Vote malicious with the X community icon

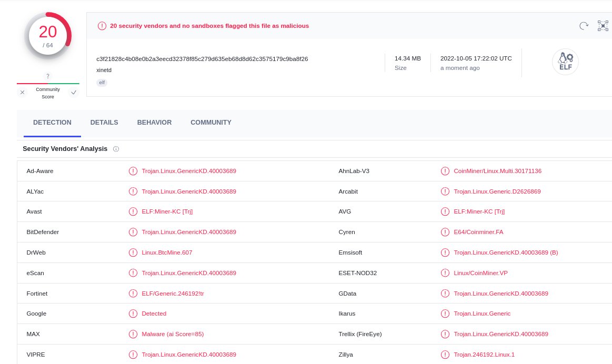point(22,93)
